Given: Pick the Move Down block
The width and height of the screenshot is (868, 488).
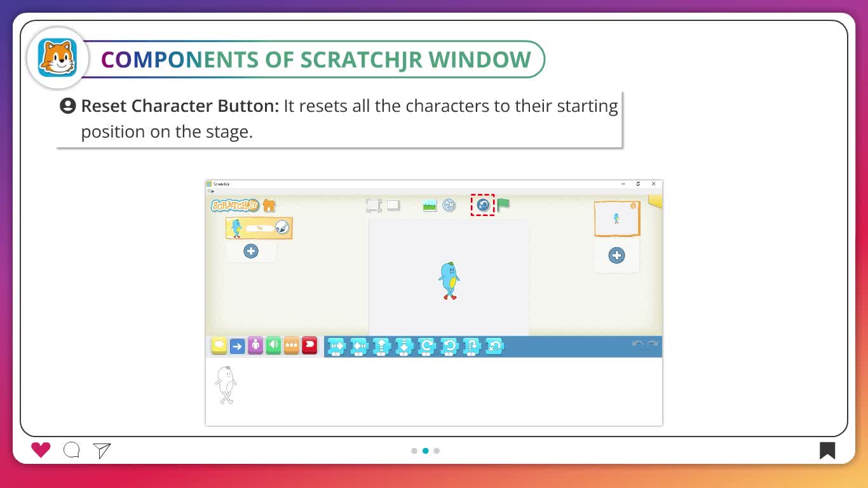Looking at the screenshot, I should pos(404,346).
